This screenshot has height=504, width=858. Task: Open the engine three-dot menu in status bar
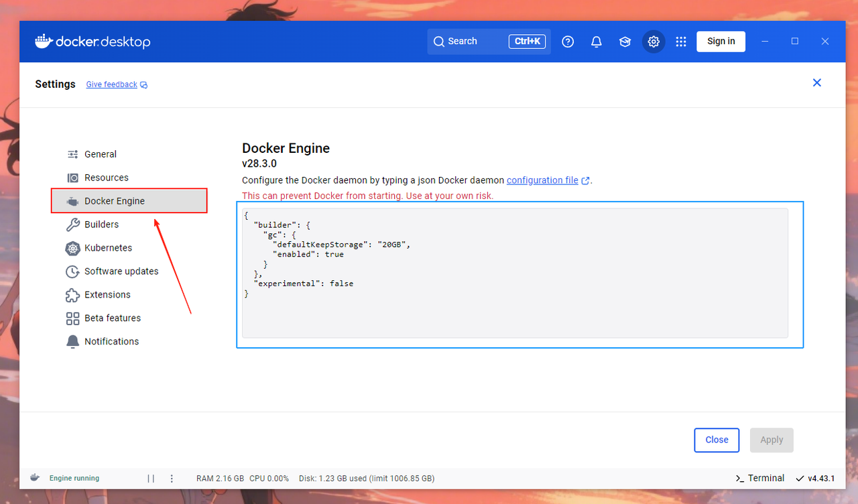pyautogui.click(x=172, y=479)
